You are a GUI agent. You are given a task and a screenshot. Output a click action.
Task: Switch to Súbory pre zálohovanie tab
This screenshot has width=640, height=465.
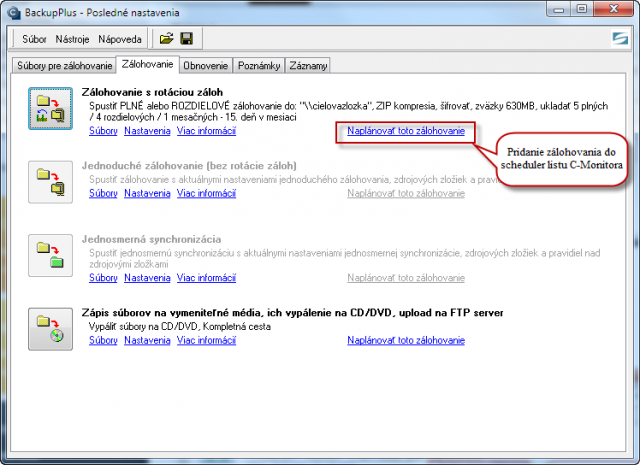pos(64,65)
